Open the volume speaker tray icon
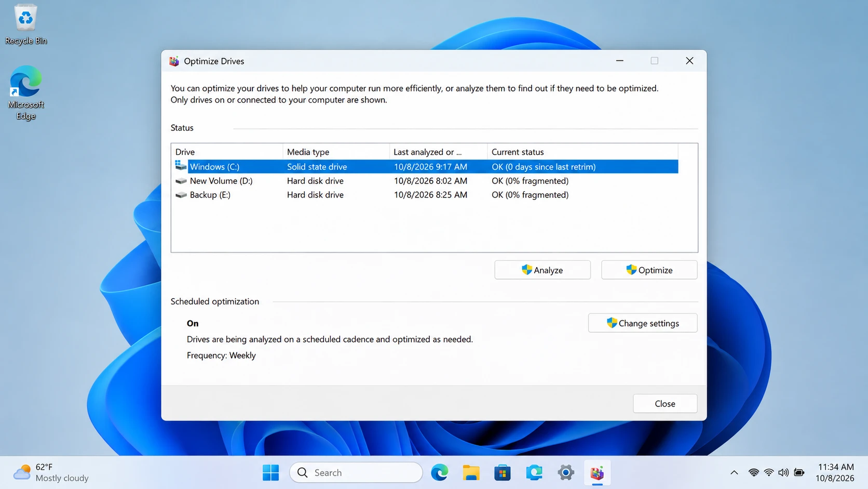The width and height of the screenshot is (868, 489). click(783, 473)
